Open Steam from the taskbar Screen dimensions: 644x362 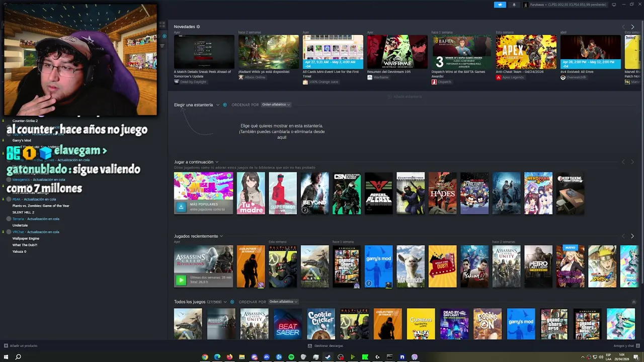pos(328,357)
